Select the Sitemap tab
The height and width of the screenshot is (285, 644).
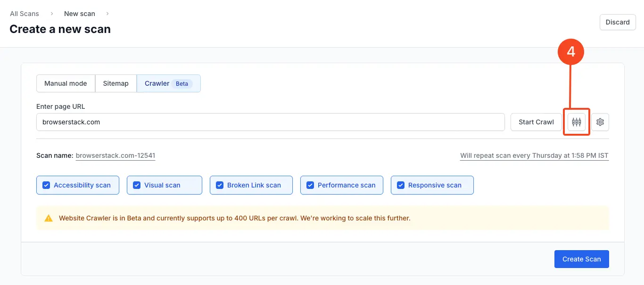116,83
